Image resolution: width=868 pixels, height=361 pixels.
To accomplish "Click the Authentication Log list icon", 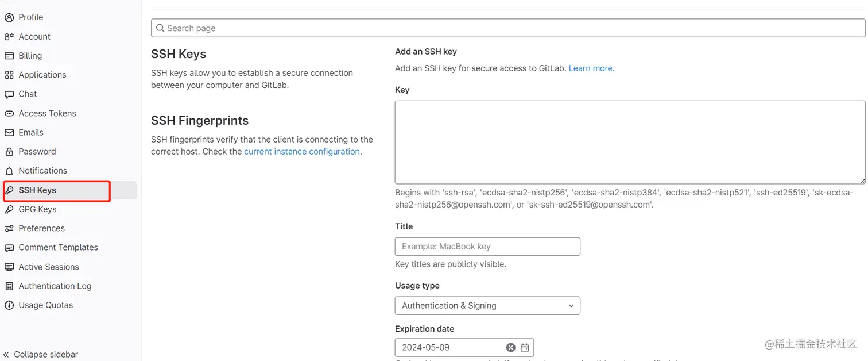I will pos(9,286).
